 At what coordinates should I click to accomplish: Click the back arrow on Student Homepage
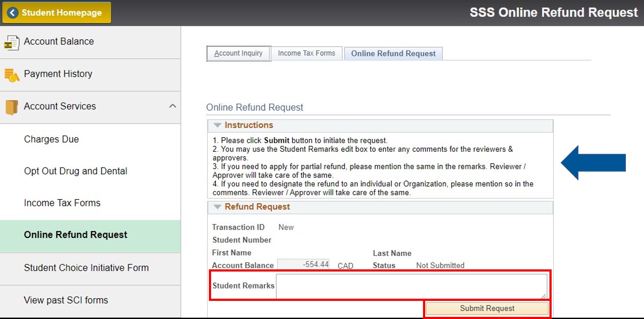pos(13,13)
